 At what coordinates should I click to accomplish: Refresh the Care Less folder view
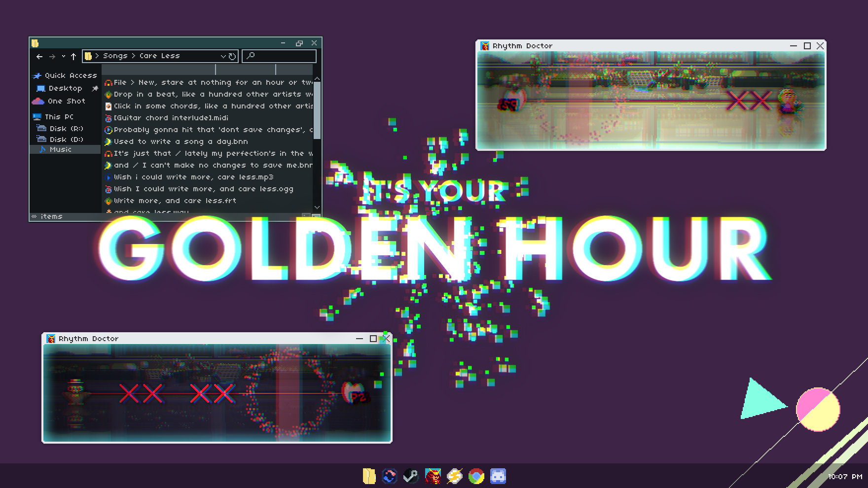(232, 56)
